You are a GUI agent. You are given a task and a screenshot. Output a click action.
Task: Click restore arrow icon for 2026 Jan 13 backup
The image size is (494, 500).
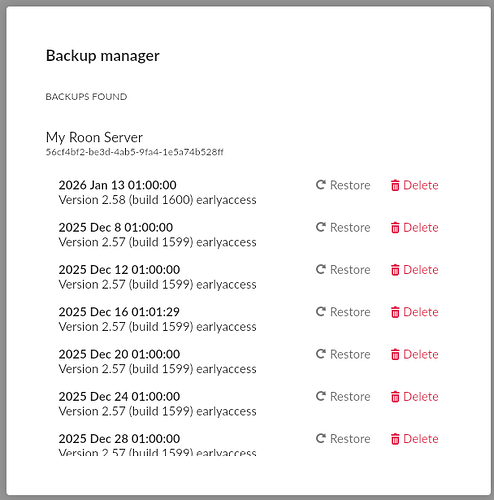click(321, 185)
